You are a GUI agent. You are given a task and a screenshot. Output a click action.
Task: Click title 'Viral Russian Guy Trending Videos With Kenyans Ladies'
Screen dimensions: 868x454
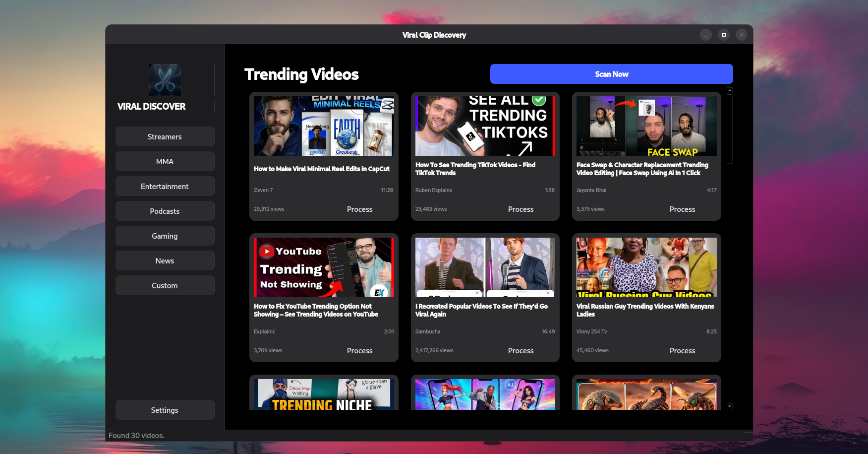click(645, 310)
